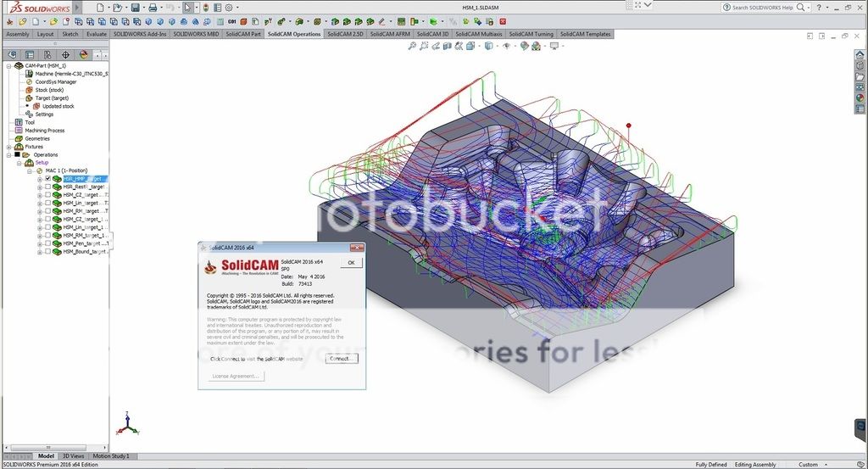Screen dimensions: 868x469
Task: Select the Machining Process tree icon
Action: coord(19,131)
